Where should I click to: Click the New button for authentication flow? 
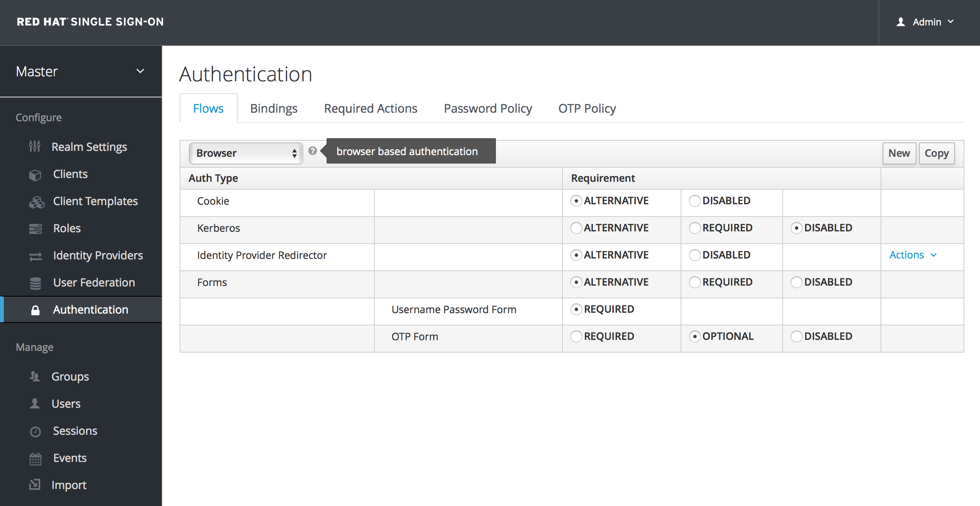(898, 153)
